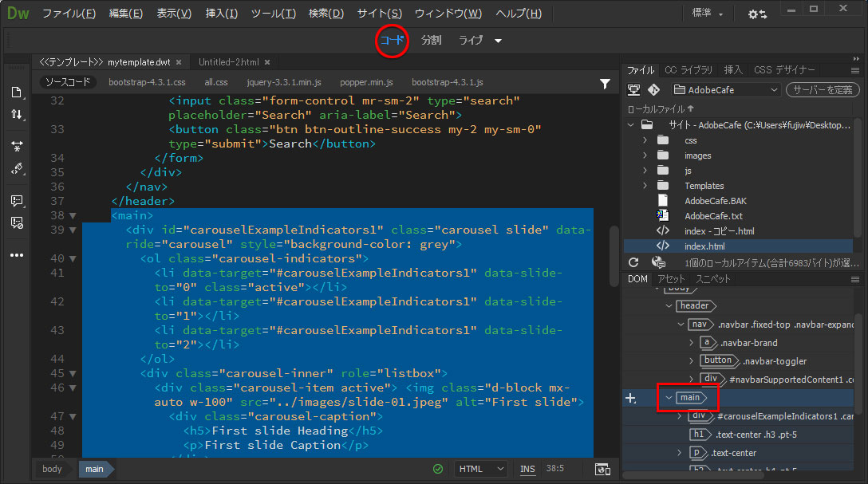Screen dimensions: 868x484
Task: Open the HTML language dropdown in status bar
Action: tap(481, 469)
